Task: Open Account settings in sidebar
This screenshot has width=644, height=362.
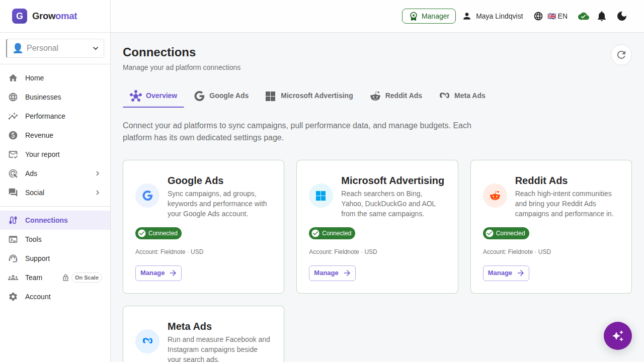Action: click(x=55, y=297)
